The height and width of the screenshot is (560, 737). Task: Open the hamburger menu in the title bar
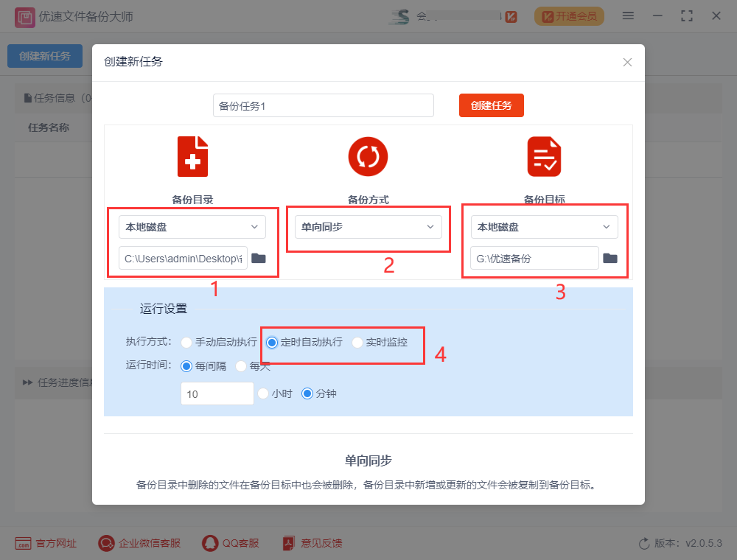pos(628,15)
